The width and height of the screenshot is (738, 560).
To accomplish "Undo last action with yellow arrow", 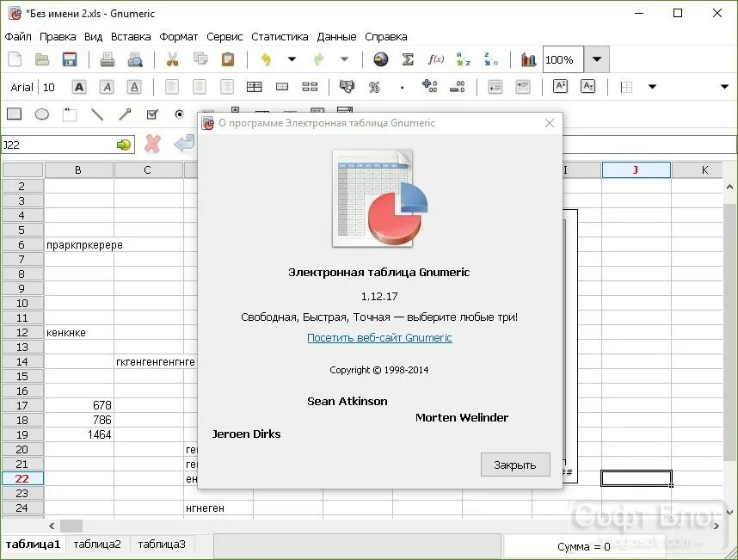I will coord(266,59).
